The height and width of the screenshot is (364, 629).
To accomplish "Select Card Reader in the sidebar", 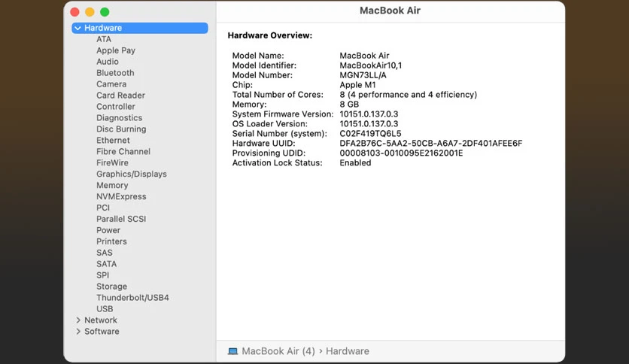I will point(120,96).
